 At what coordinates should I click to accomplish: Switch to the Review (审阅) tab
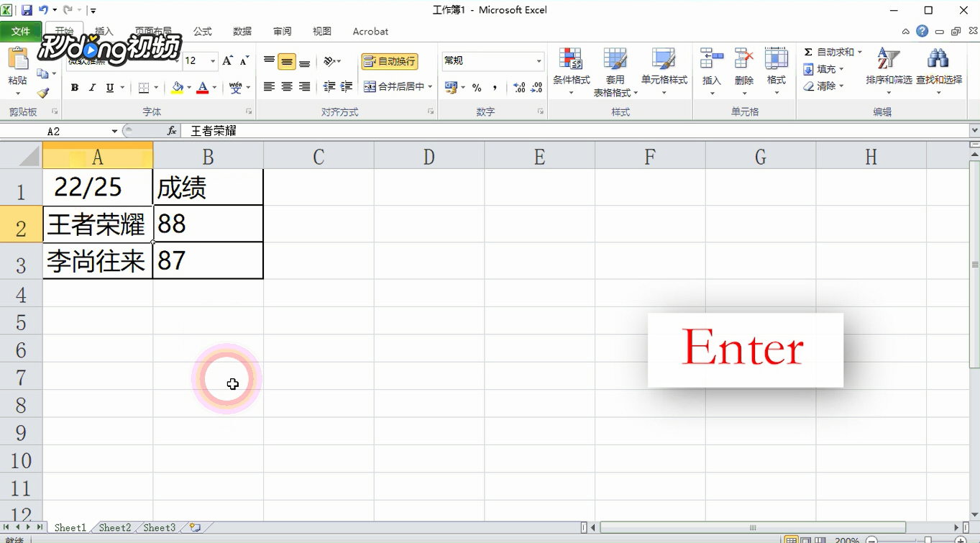(x=282, y=32)
